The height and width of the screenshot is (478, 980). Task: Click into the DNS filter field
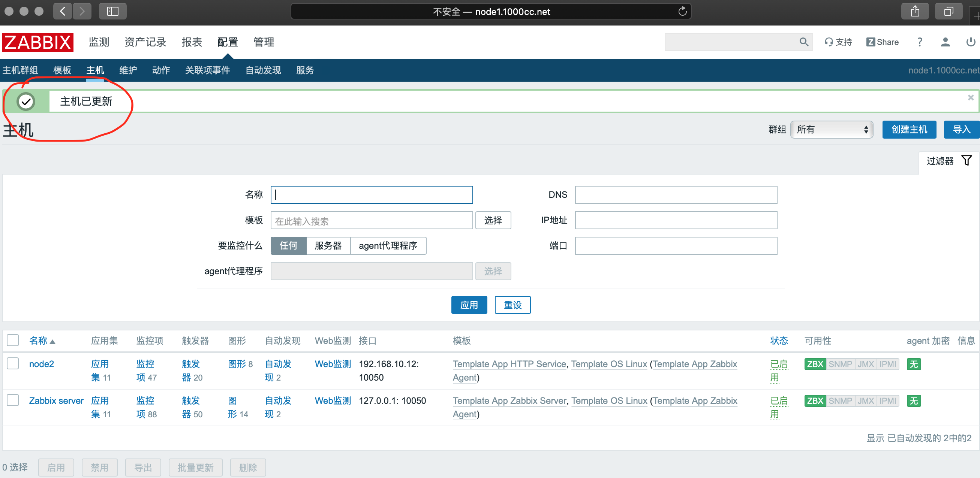tap(676, 195)
